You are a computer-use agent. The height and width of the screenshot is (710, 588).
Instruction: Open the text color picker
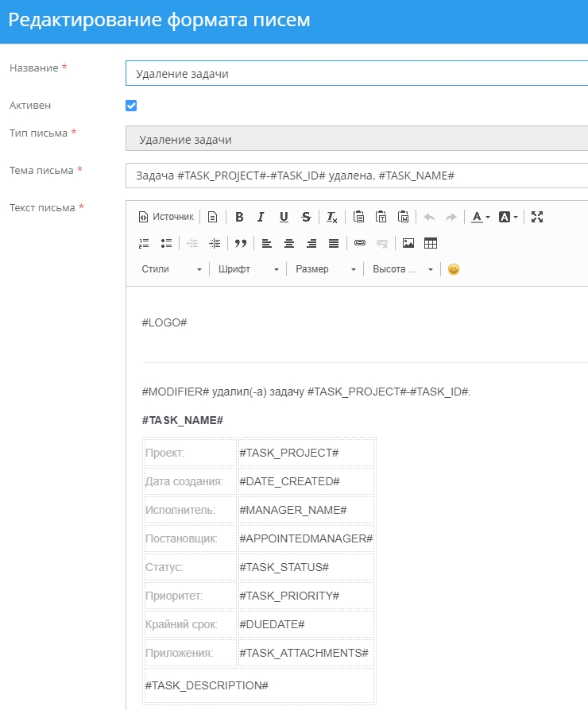(x=480, y=217)
